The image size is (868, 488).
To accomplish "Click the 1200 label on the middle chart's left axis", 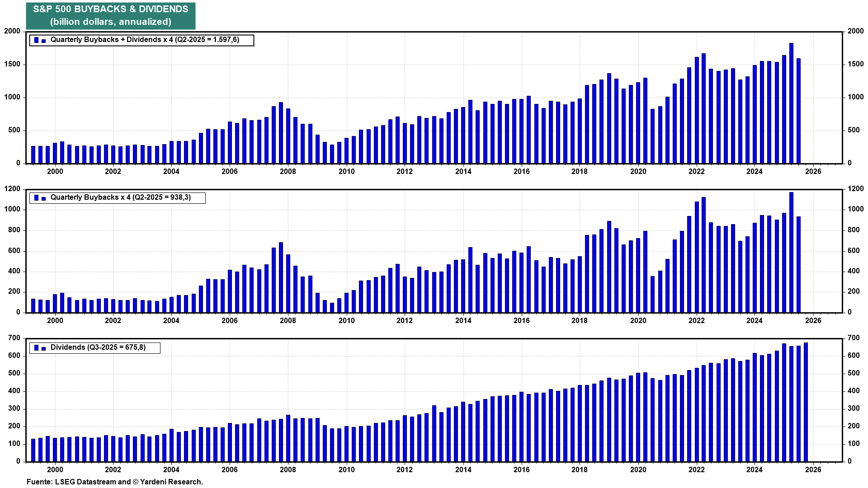I will click(x=12, y=189).
